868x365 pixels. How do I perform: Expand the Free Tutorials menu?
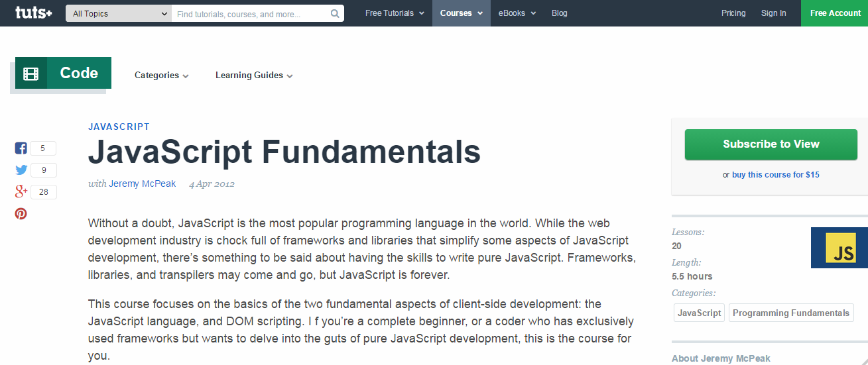tap(395, 13)
